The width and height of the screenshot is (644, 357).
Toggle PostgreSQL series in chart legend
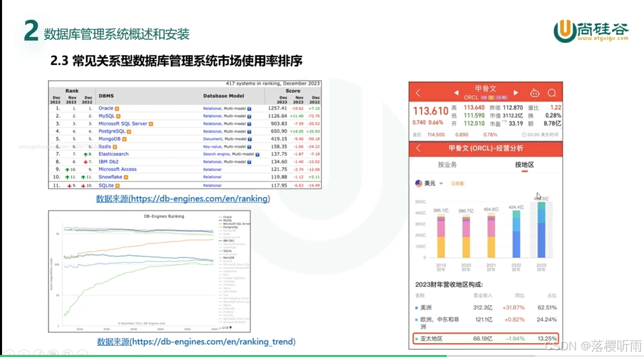pos(228,227)
